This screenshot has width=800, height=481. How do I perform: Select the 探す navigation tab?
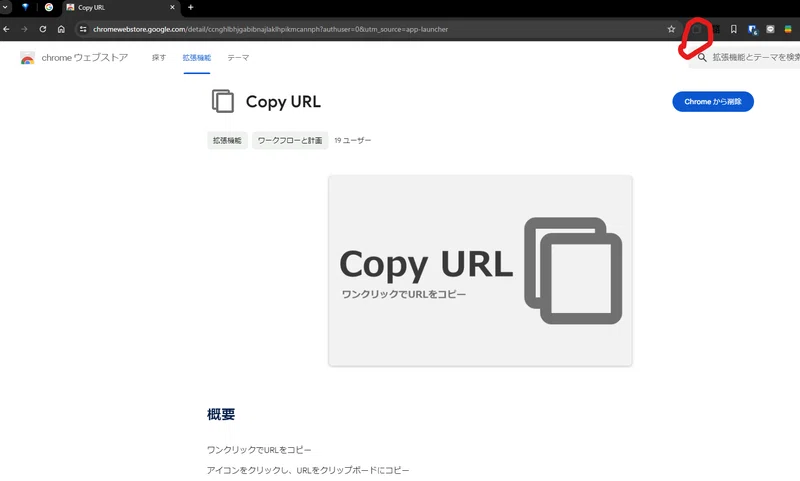(x=159, y=58)
